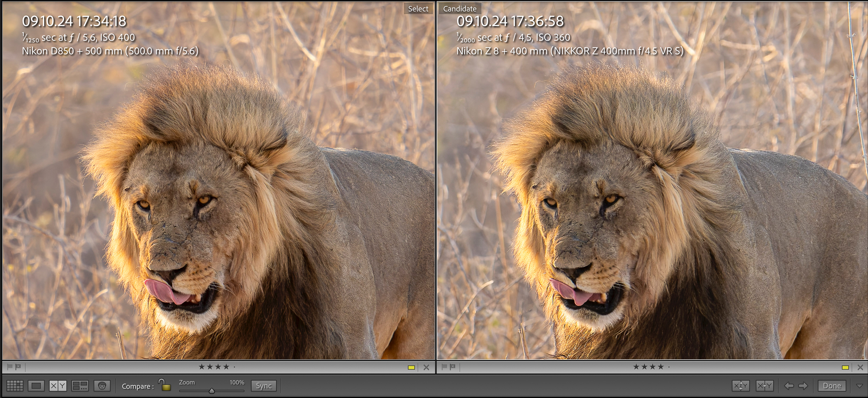868x398 pixels.
Task: Flag the Select photo as pick
Action: pyautogui.click(x=10, y=367)
